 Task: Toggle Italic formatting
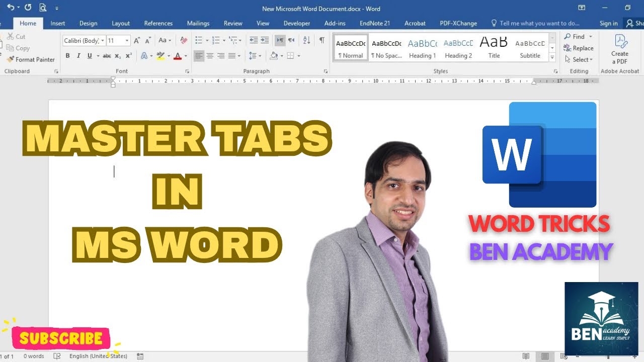click(78, 56)
